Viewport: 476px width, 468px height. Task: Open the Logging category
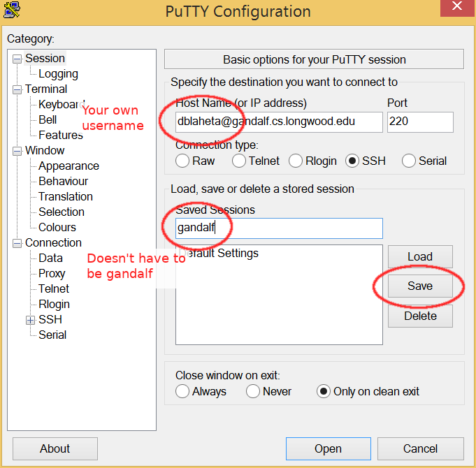point(58,74)
